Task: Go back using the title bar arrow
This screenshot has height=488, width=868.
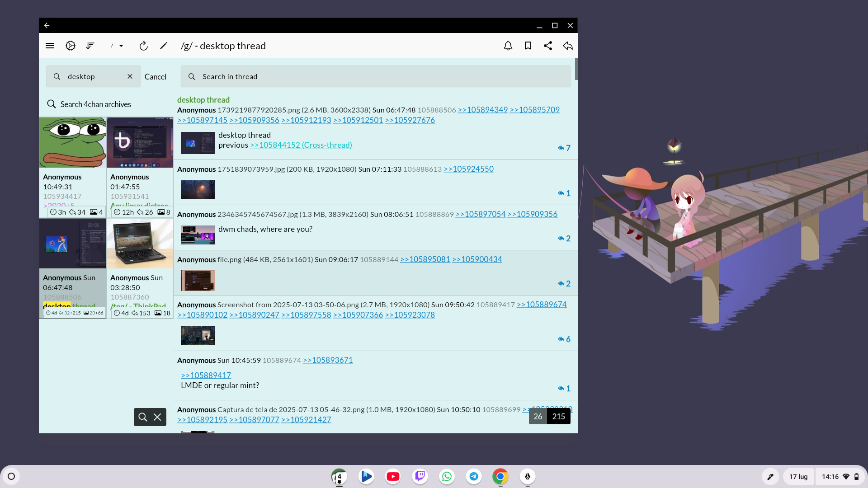Action: click(x=47, y=25)
